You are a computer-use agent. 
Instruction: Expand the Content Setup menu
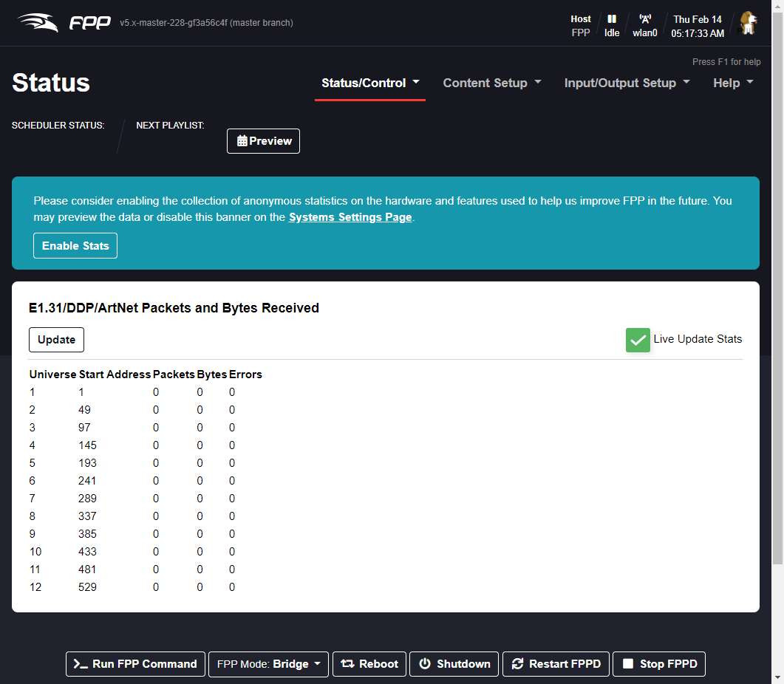[x=492, y=83]
